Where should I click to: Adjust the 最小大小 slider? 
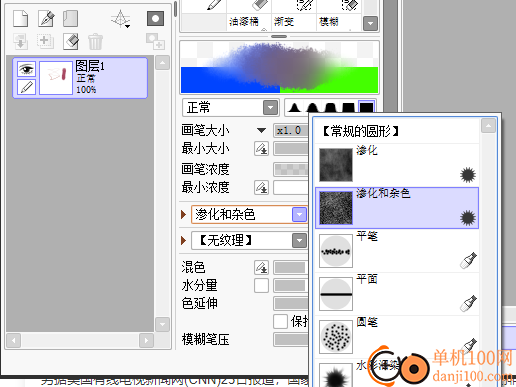coord(291,149)
